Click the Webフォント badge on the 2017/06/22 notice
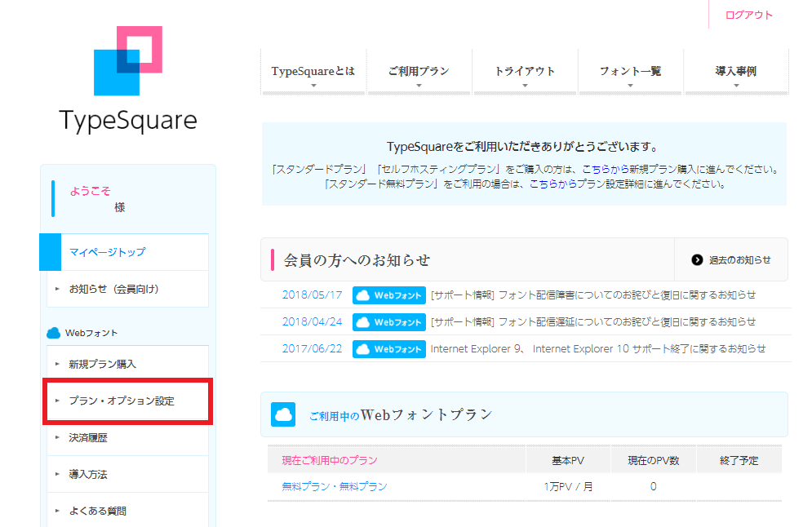The image size is (812, 527). click(x=389, y=349)
